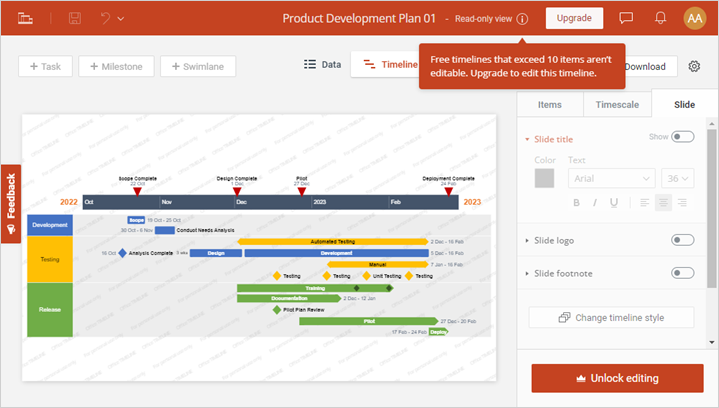Click the Unlock editing button

[x=617, y=378]
